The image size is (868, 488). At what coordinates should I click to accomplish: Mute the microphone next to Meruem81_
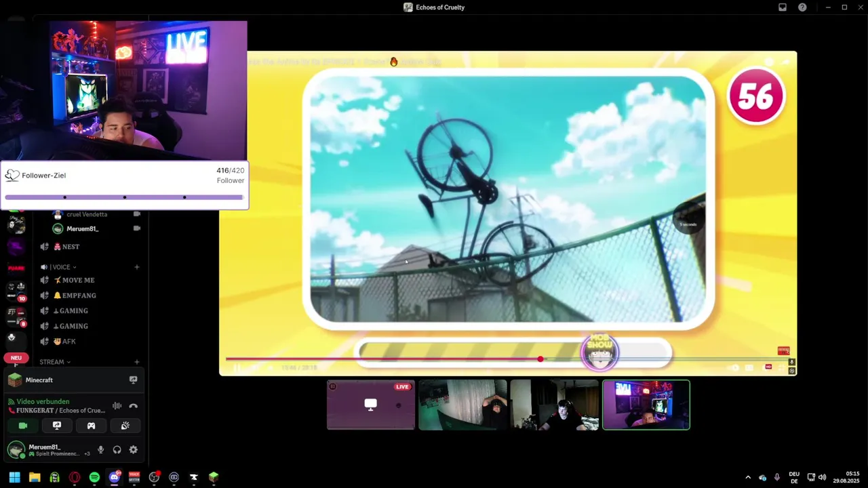[100, 449]
